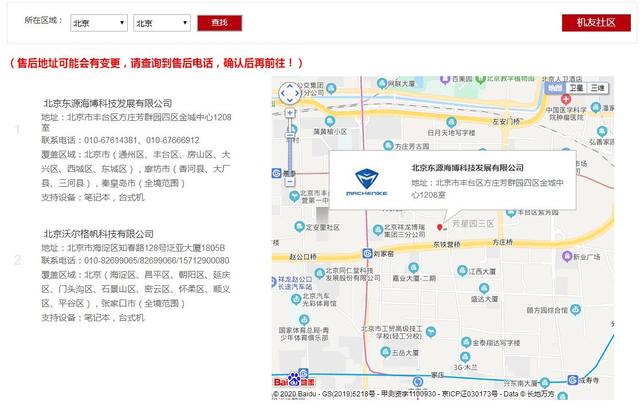Click the 嘉业大厦-二期 marker icon
640x417 pixels.
click(413, 268)
